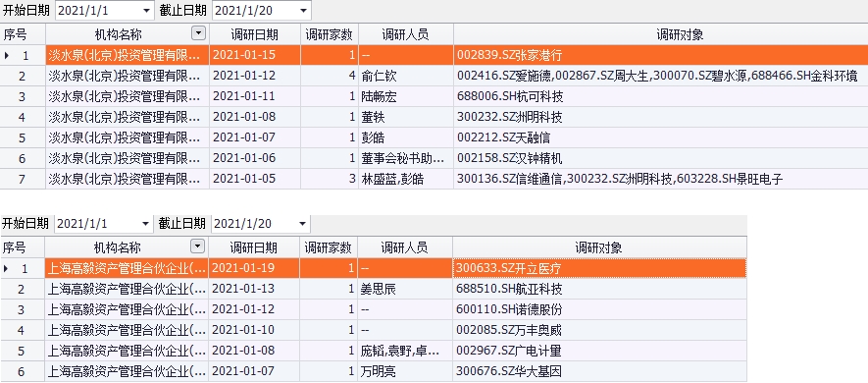Open the 机构名称 filter dropdown in the bottom table
868x383 pixels.
coord(197,246)
